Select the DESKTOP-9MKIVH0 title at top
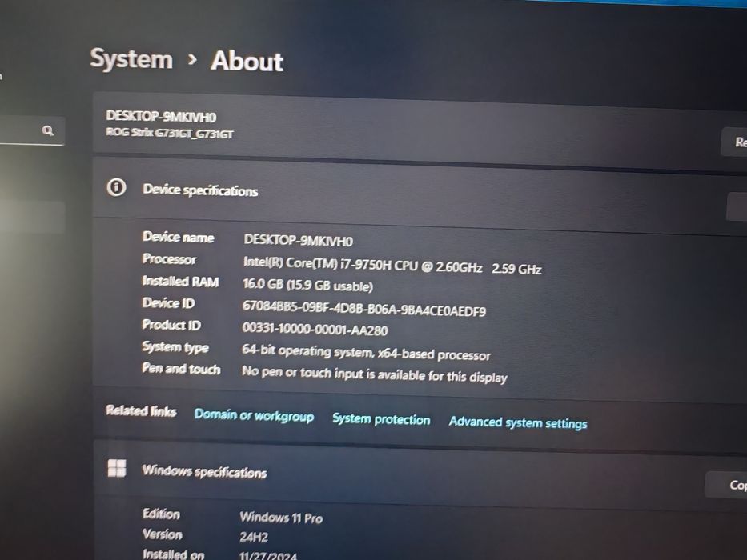The width and height of the screenshot is (747, 560). click(x=161, y=117)
